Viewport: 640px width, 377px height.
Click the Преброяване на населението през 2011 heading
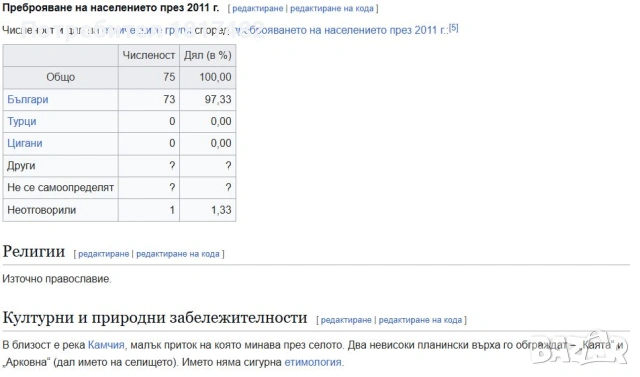[111, 8]
